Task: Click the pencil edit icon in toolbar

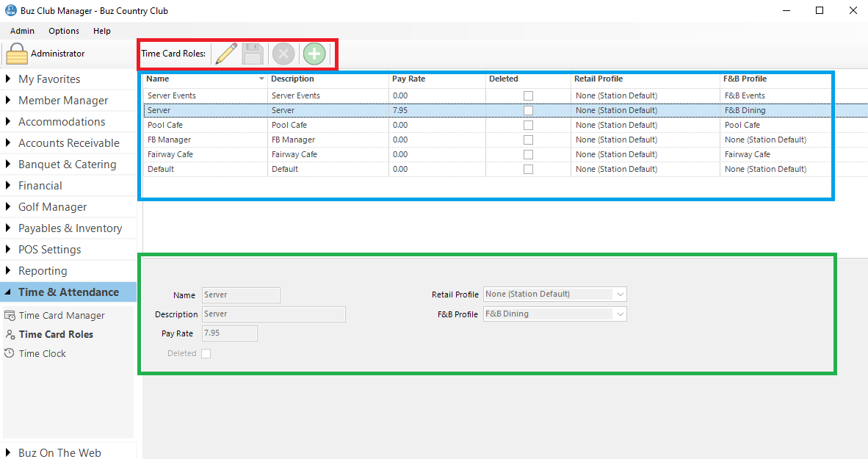Action: (x=226, y=54)
